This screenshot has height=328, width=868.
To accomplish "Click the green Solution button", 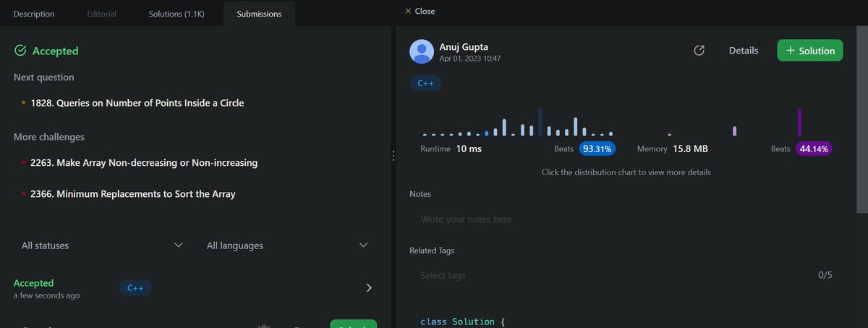I will 810,51.
